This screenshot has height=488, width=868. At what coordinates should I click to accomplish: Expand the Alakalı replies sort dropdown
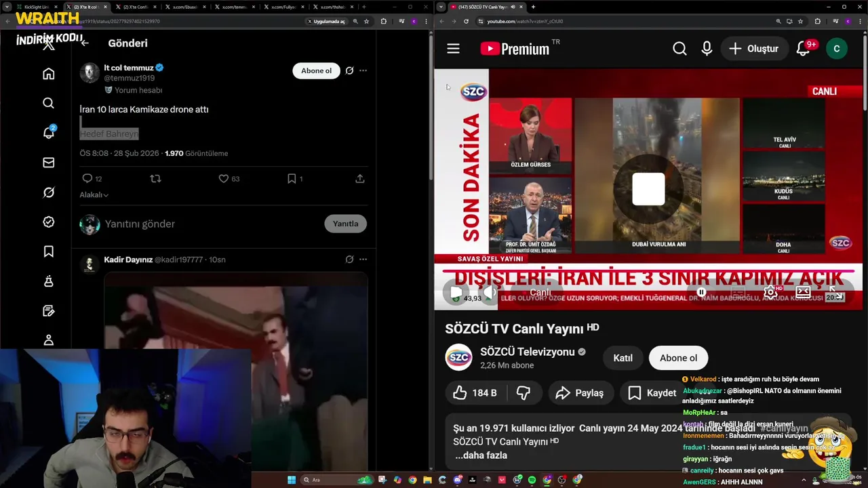(x=94, y=195)
